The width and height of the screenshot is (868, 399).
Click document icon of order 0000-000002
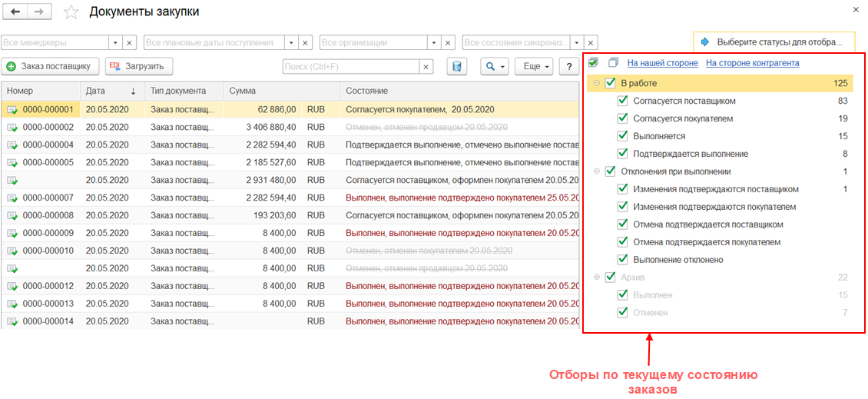pyautogui.click(x=12, y=128)
